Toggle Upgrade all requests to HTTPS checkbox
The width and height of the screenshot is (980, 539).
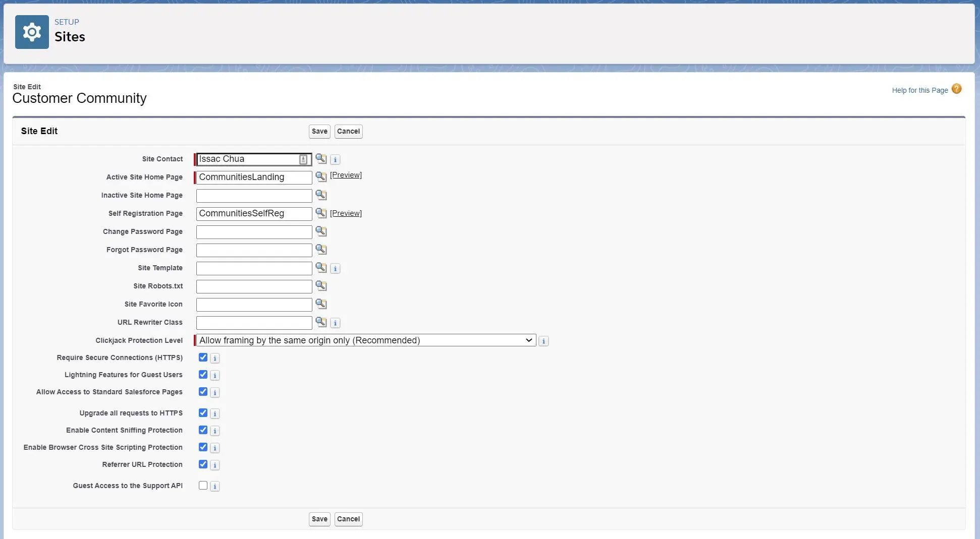coord(203,413)
